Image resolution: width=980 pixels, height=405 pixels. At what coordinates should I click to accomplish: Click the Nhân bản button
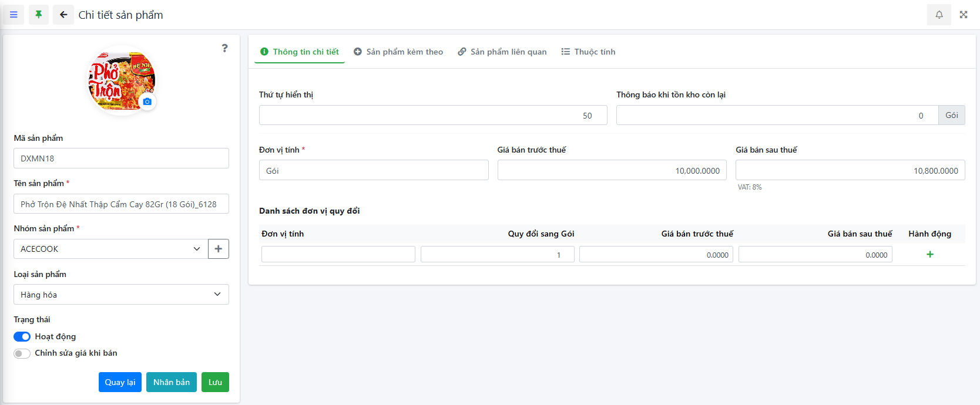172,382
